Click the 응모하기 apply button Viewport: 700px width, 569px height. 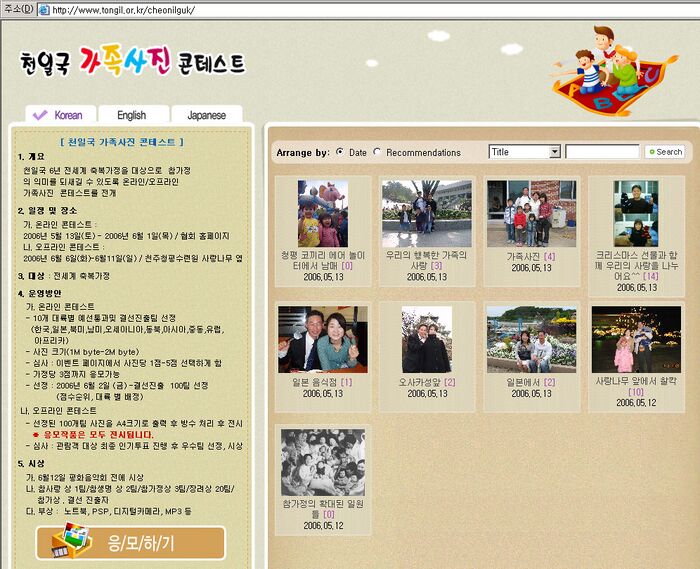(131, 543)
